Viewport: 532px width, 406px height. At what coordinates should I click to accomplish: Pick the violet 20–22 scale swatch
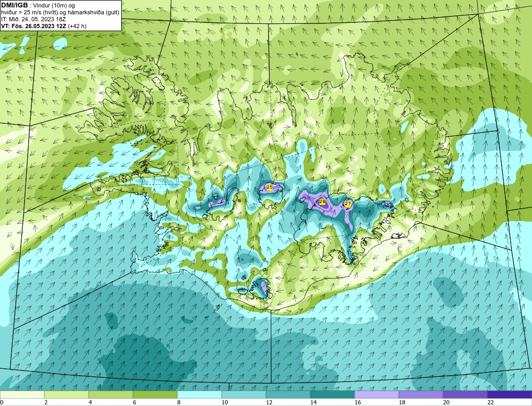(x=465, y=395)
